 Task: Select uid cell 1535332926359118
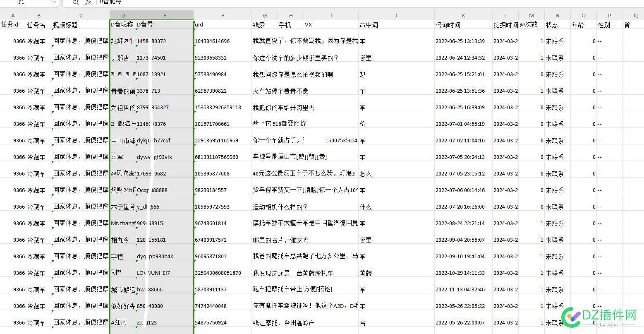(x=223, y=103)
